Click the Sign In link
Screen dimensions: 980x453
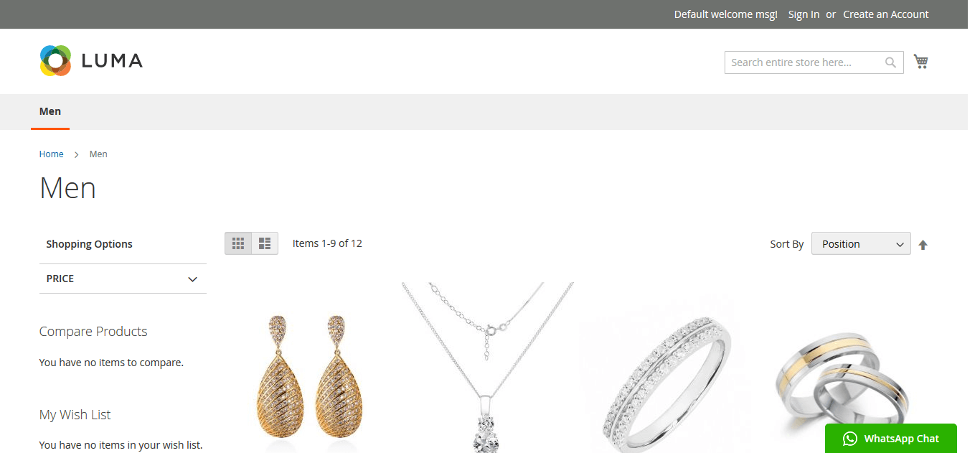coord(804,14)
